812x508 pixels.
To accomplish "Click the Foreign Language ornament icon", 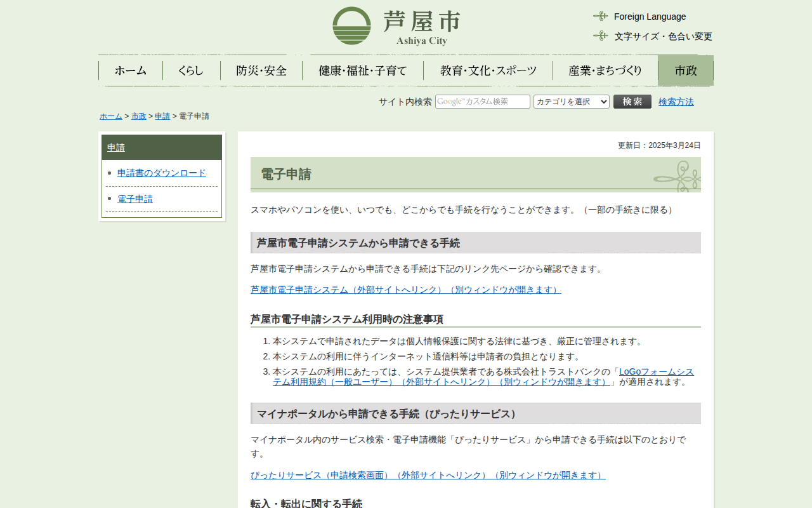I will (x=600, y=17).
